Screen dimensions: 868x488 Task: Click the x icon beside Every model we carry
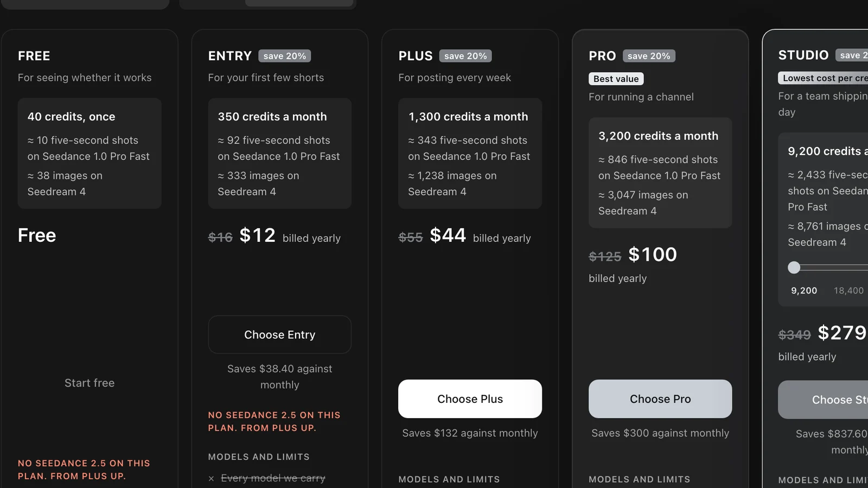point(211,478)
